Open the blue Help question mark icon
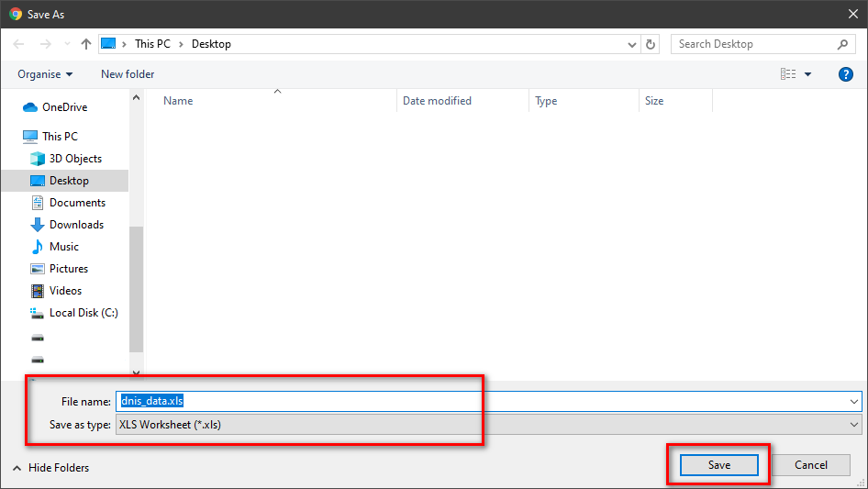The height and width of the screenshot is (489, 868). point(846,74)
